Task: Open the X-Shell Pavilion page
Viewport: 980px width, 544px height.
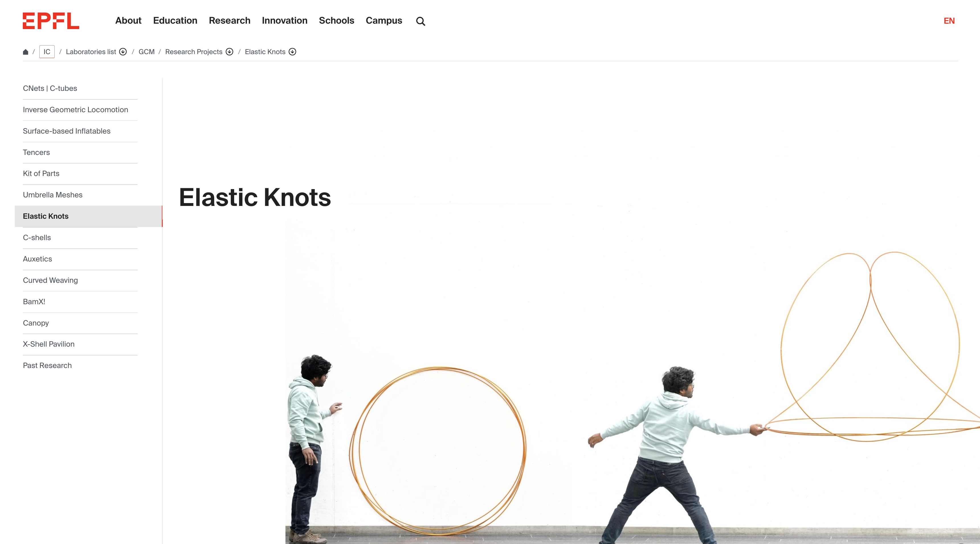Action: click(x=48, y=344)
